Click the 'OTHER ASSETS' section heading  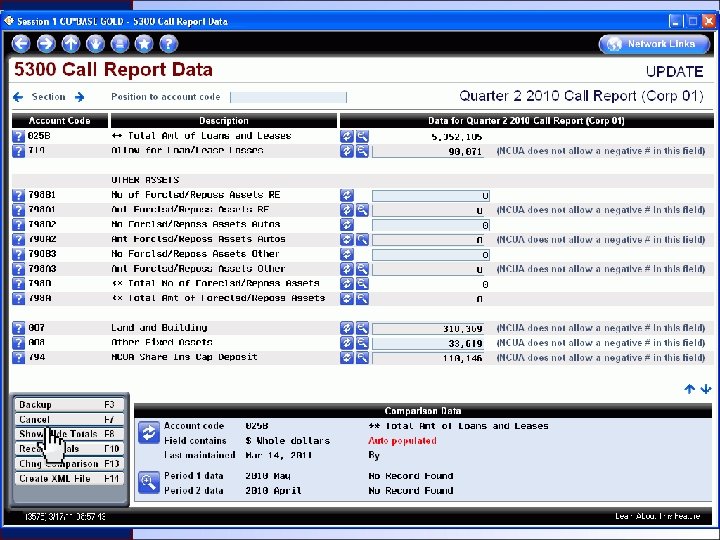(x=145, y=180)
